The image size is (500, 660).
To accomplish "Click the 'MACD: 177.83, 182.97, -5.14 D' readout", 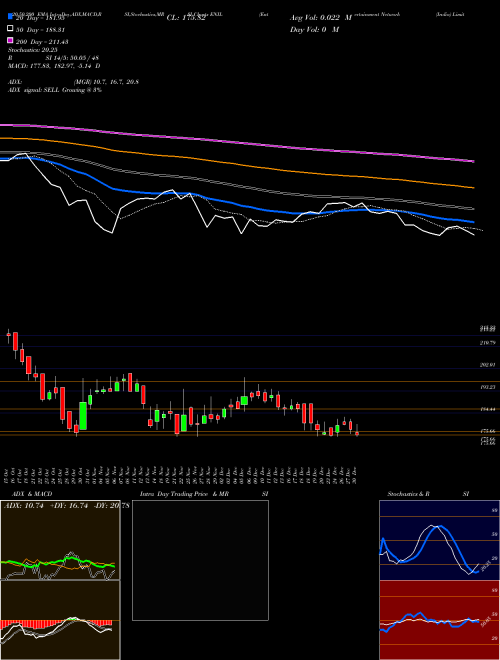I will click(54, 66).
